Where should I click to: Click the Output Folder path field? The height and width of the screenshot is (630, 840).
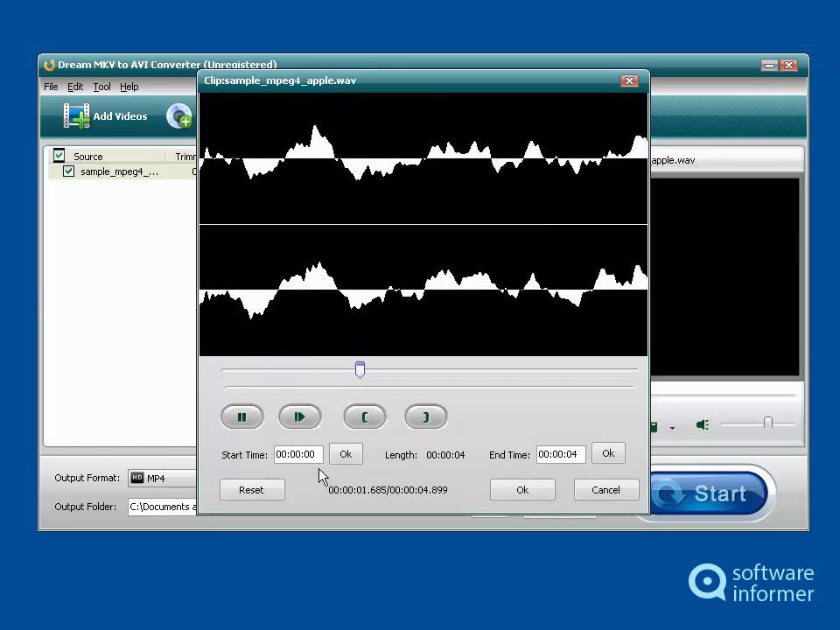click(163, 507)
